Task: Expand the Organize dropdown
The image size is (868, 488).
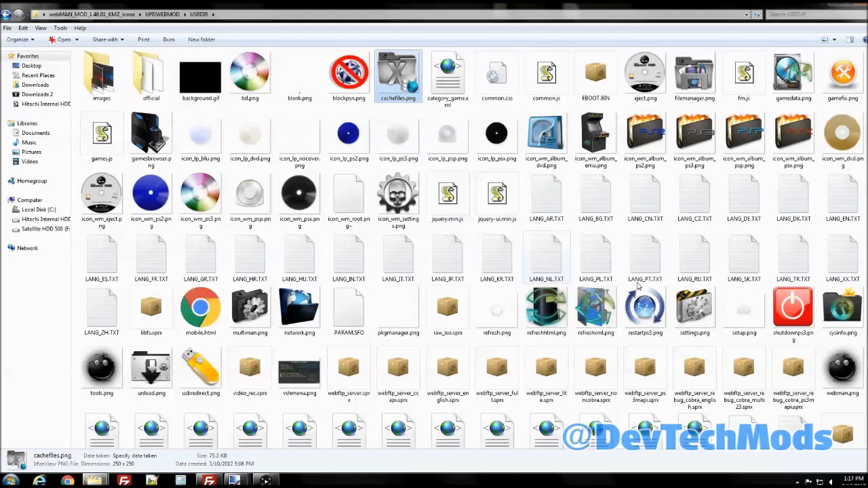Action: 20,39
